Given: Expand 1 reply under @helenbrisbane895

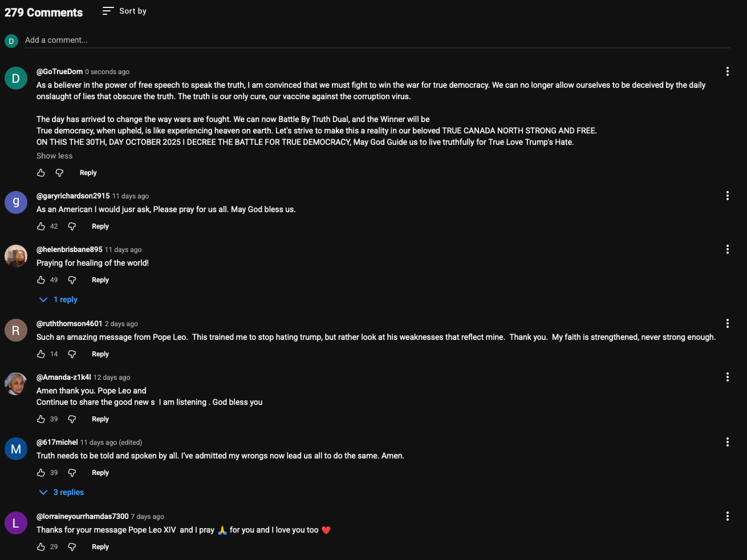Looking at the screenshot, I should [59, 299].
